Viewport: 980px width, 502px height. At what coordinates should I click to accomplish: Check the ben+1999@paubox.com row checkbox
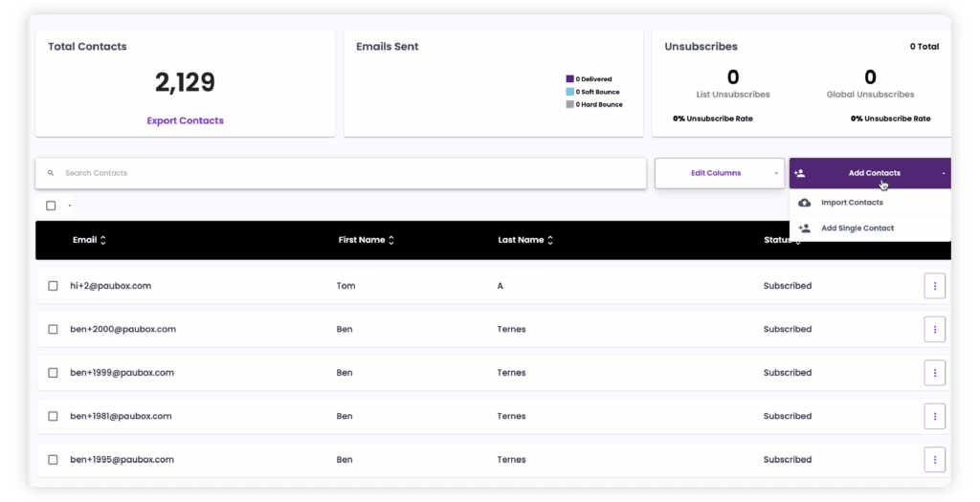click(54, 373)
